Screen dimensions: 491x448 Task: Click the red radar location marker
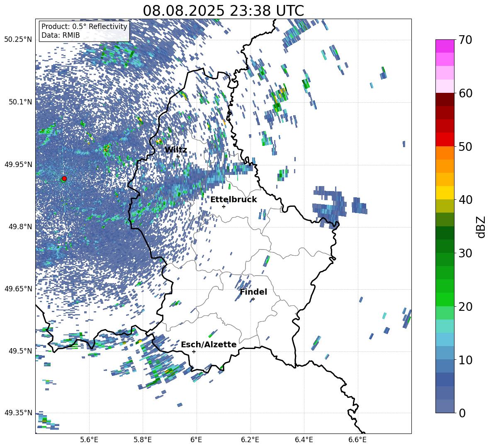(64, 179)
